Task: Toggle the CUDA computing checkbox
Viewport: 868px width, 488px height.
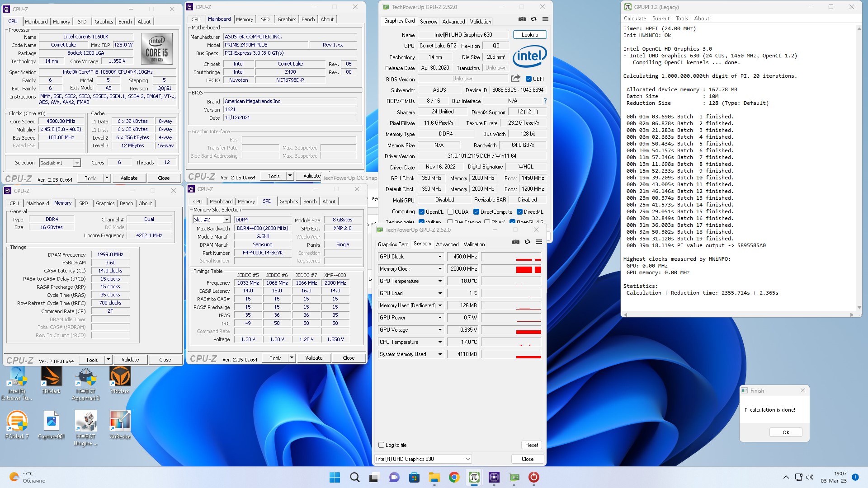Action: [x=450, y=211]
